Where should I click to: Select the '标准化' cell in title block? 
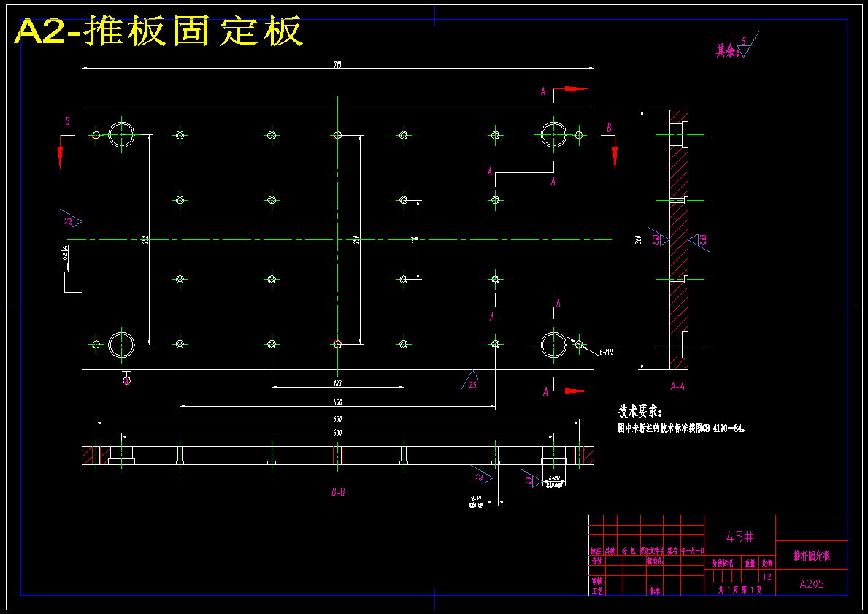(x=655, y=560)
